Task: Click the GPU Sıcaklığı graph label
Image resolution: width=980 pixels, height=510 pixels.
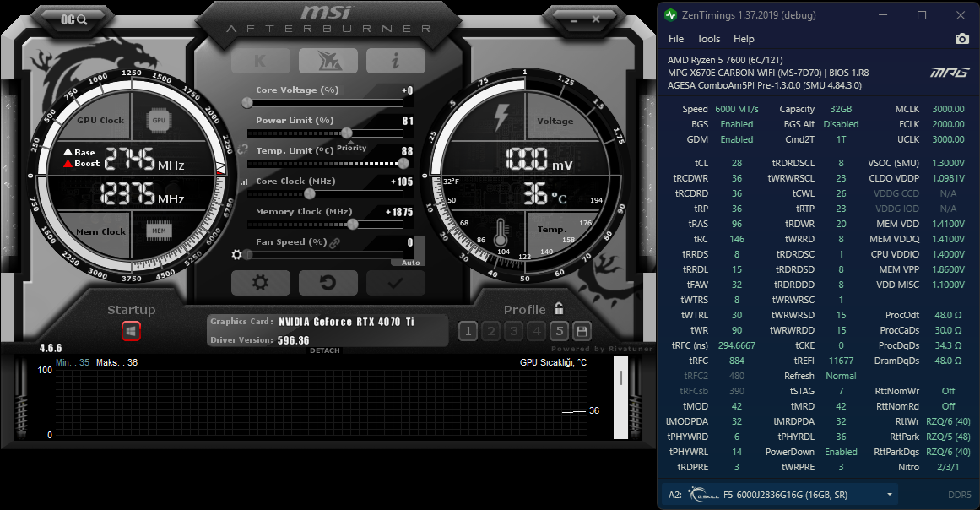Action: [x=553, y=362]
